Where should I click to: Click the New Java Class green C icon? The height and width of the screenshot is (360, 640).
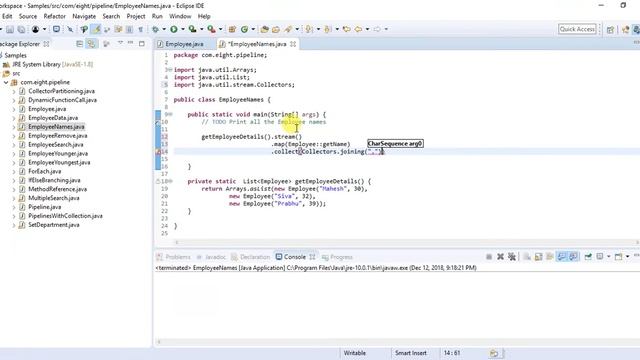244,29
